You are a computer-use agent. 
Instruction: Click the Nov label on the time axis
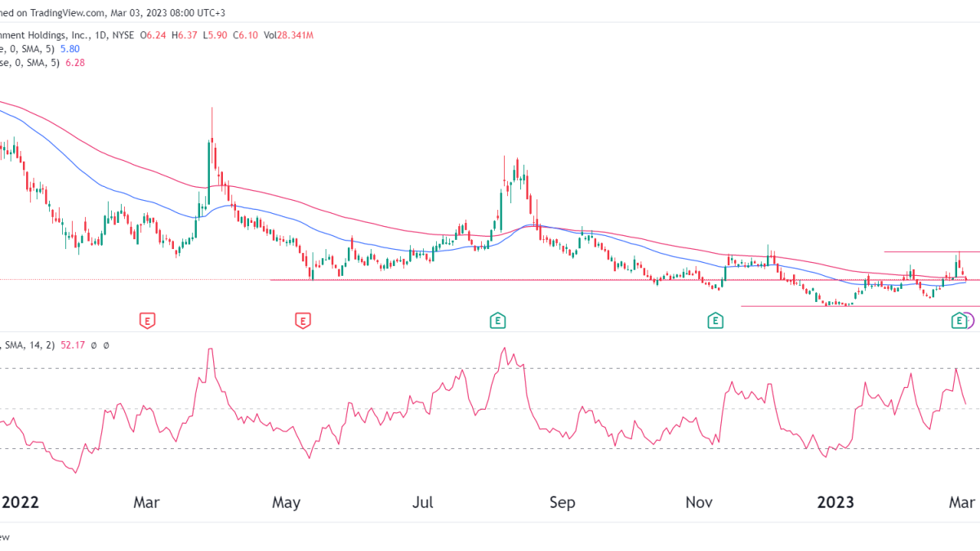tap(698, 503)
